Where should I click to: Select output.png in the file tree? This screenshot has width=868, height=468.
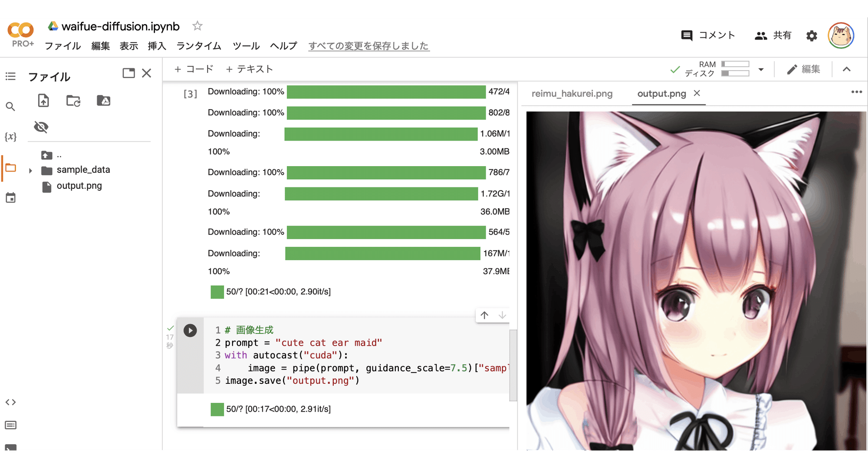coord(79,186)
